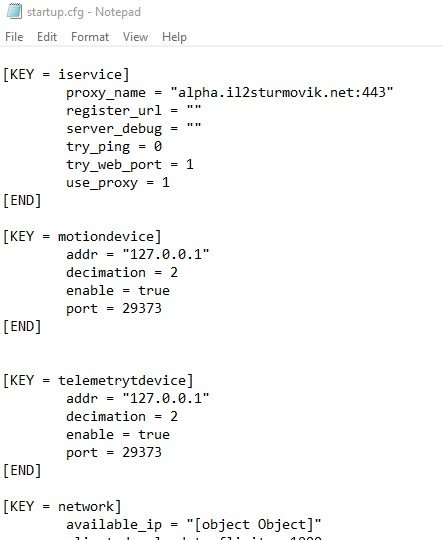Open the Help menu
The width and height of the screenshot is (443, 540).
click(174, 37)
